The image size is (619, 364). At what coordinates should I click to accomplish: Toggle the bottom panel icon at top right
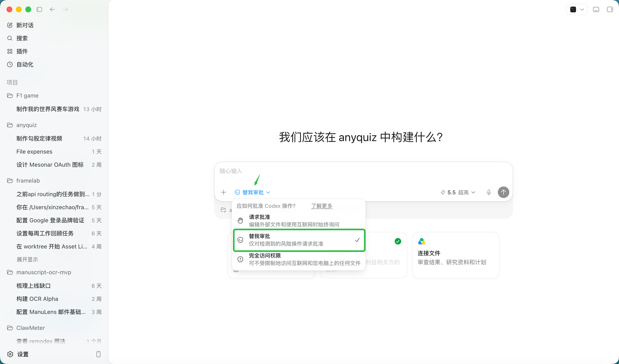tap(596, 10)
